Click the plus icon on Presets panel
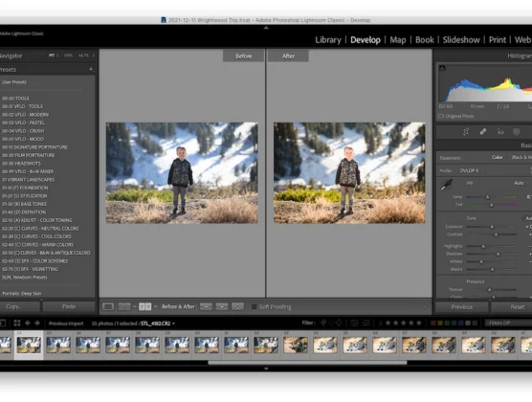Viewport: 532px width, 402px height. 91,69
